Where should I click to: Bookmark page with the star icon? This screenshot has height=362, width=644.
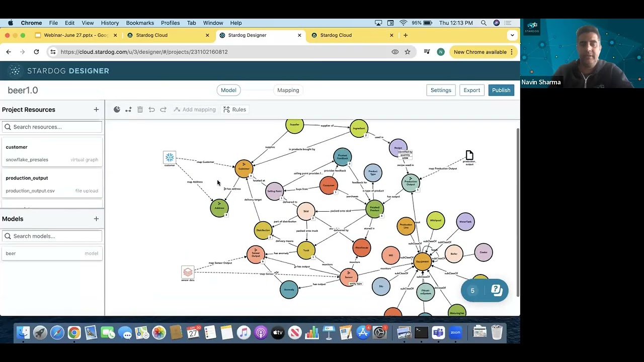pos(408,52)
